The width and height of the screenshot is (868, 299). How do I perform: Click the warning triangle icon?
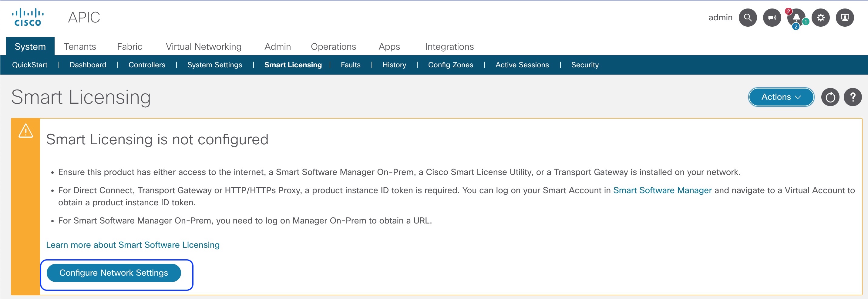click(x=25, y=131)
